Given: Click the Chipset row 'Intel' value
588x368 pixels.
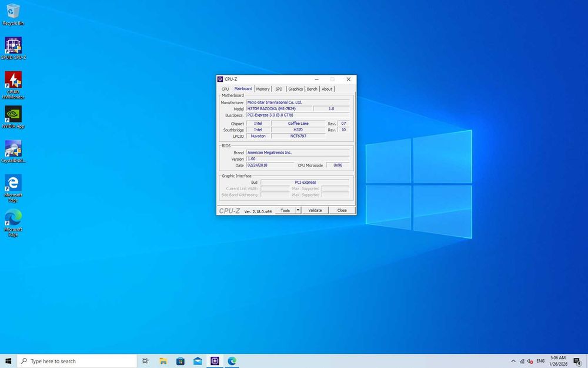Looking at the screenshot, I should click(258, 123).
